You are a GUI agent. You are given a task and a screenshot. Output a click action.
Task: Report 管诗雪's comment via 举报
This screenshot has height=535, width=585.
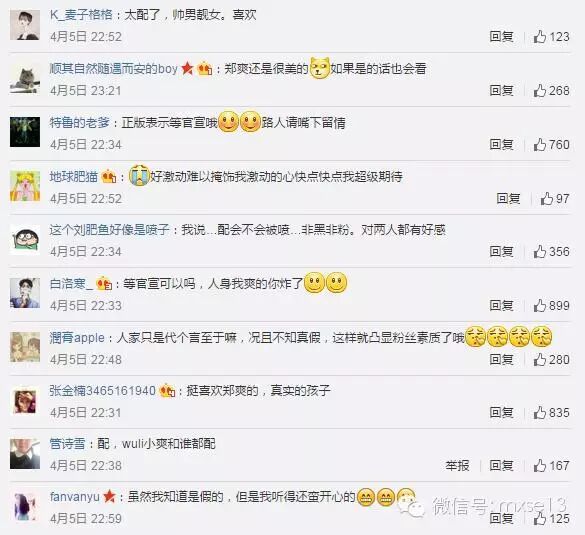click(x=457, y=466)
